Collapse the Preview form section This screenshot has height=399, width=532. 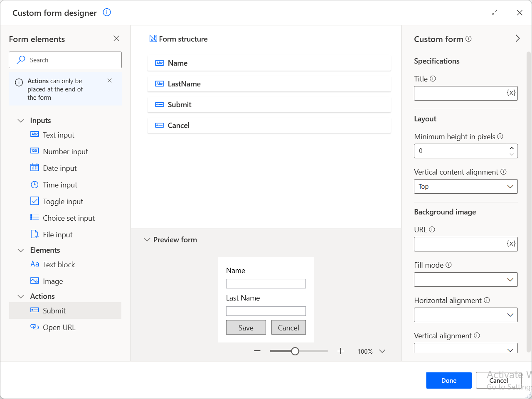[147, 239]
